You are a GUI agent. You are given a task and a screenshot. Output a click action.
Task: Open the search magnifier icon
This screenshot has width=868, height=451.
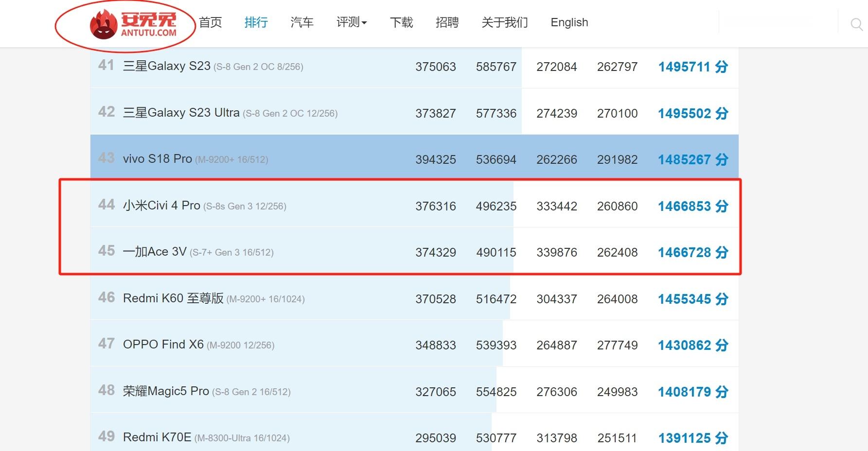coord(856,24)
